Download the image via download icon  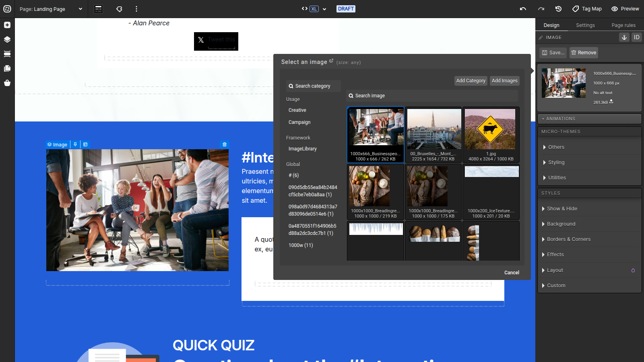[611, 101]
